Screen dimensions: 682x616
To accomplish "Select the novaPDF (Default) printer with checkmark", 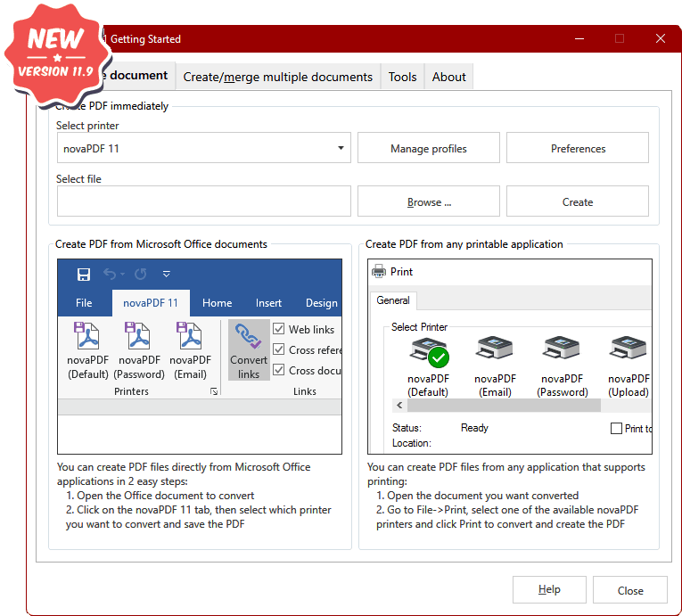I will point(428,353).
